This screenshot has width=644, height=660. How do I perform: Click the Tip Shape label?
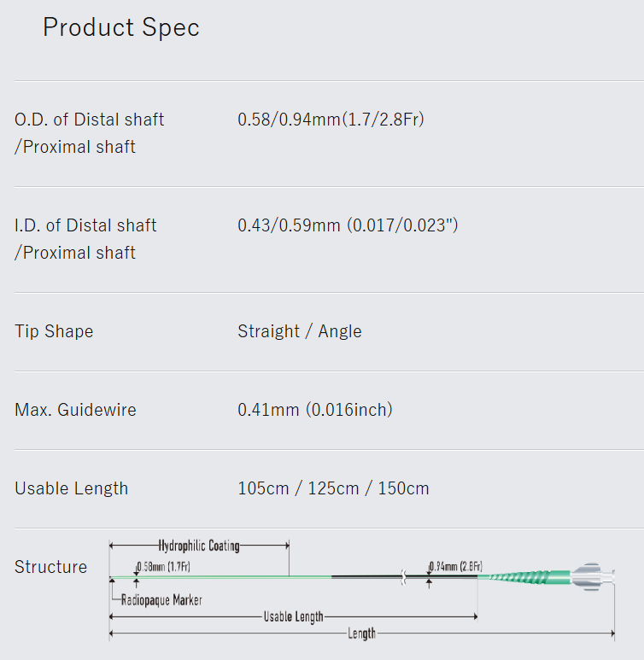pos(54,331)
